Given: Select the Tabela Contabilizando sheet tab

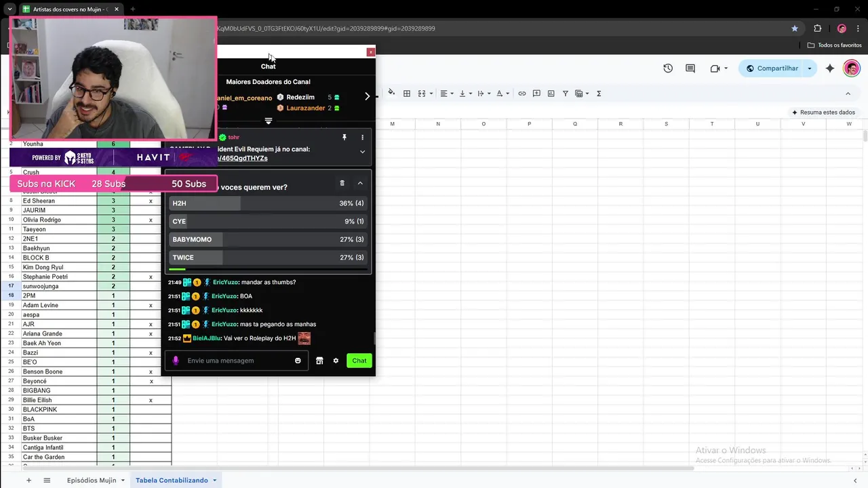Looking at the screenshot, I should coord(172,481).
